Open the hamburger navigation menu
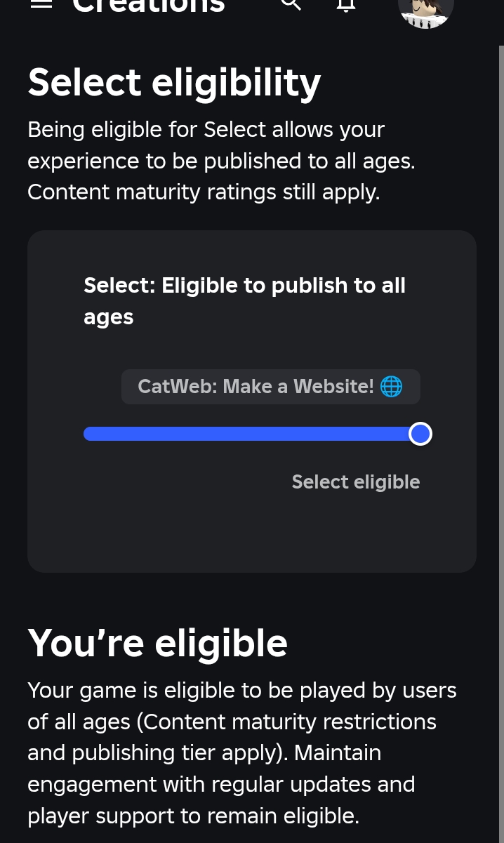The width and height of the screenshot is (504, 843). pyautogui.click(x=42, y=4)
